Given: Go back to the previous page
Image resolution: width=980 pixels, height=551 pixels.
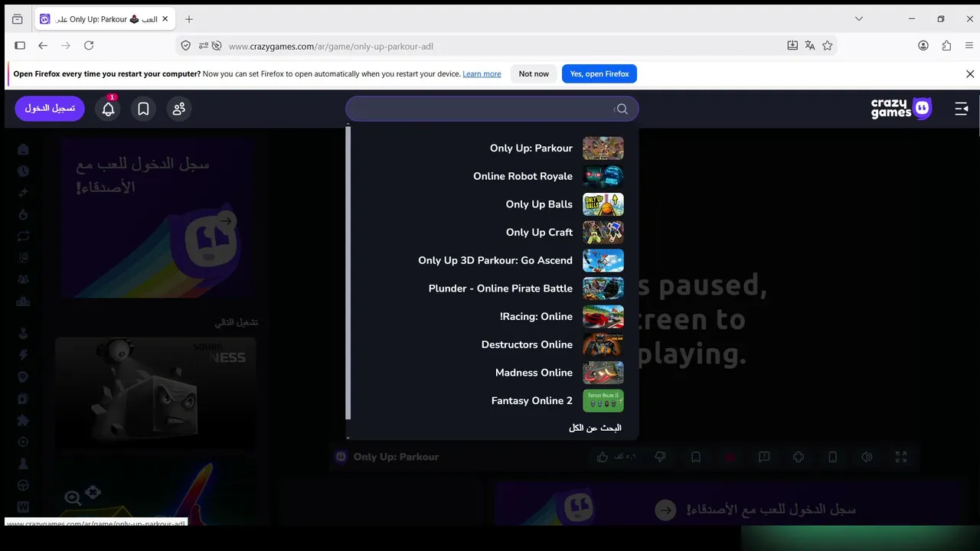Looking at the screenshot, I should [43, 46].
